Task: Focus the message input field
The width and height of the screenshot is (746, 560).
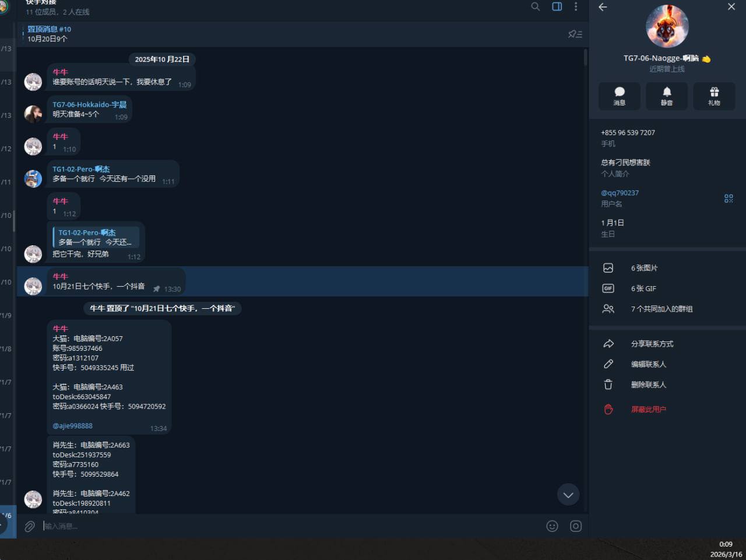Action: pos(291,526)
